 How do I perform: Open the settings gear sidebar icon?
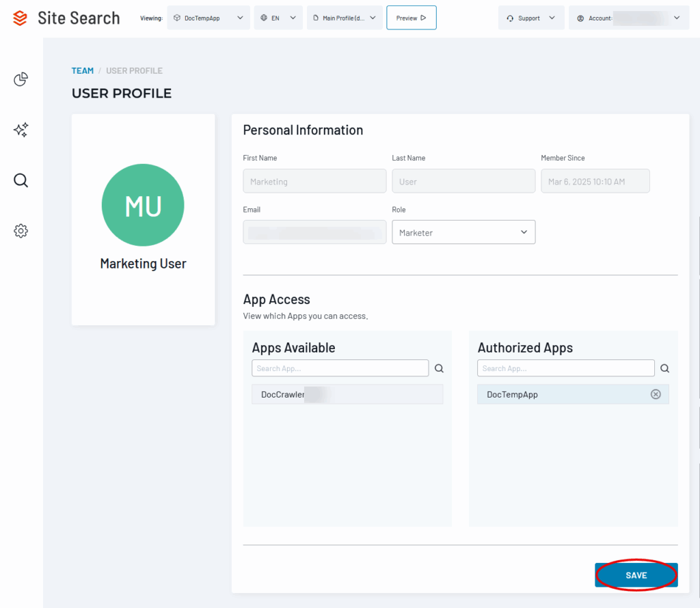(x=21, y=231)
